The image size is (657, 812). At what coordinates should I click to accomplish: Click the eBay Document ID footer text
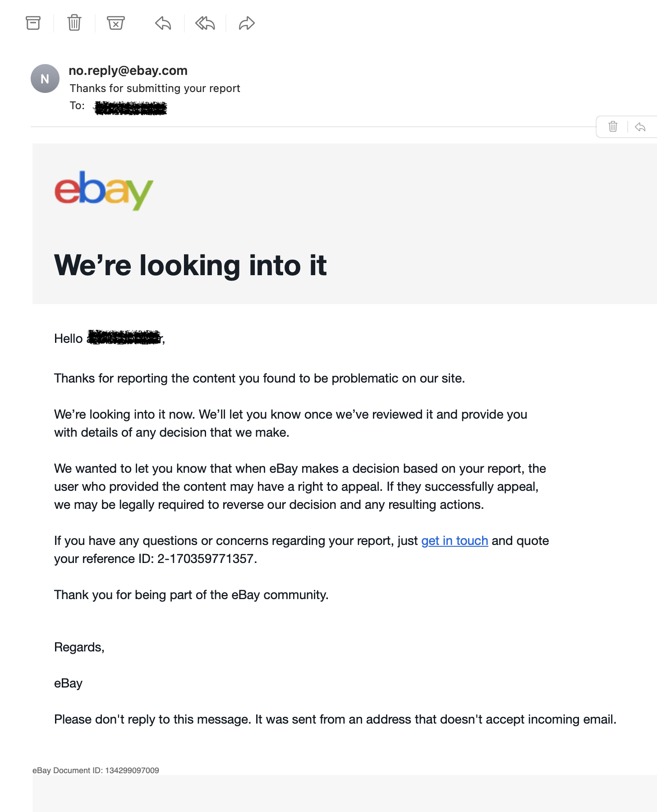(x=96, y=770)
